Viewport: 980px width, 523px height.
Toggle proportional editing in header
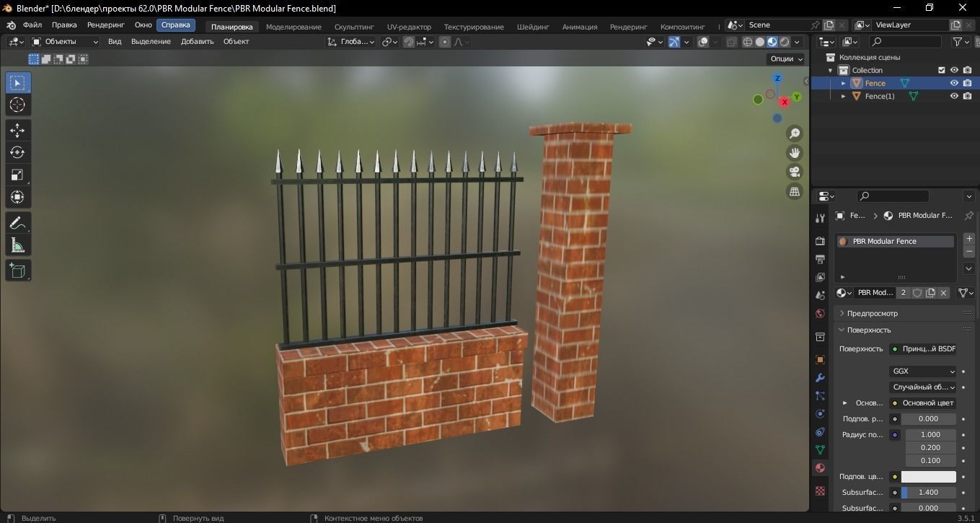445,42
